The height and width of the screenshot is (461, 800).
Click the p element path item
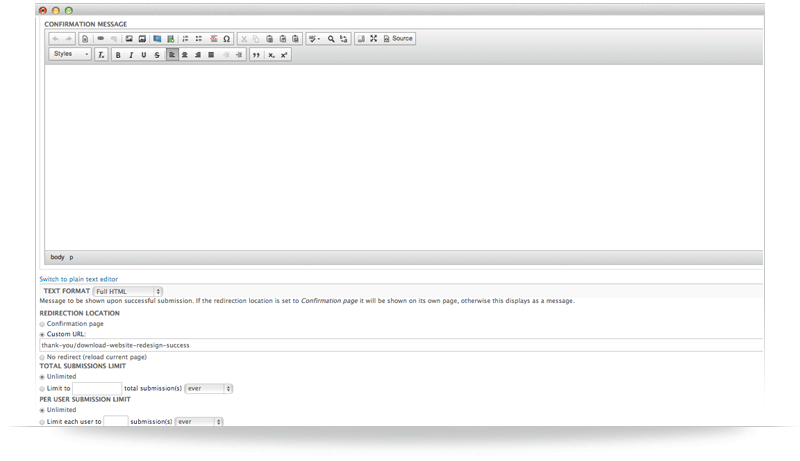pyautogui.click(x=71, y=257)
